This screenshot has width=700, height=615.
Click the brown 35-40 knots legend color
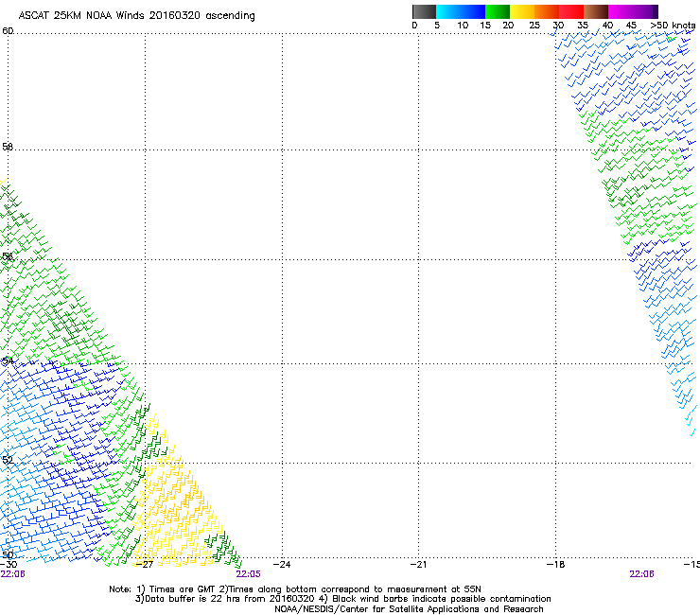point(596,11)
